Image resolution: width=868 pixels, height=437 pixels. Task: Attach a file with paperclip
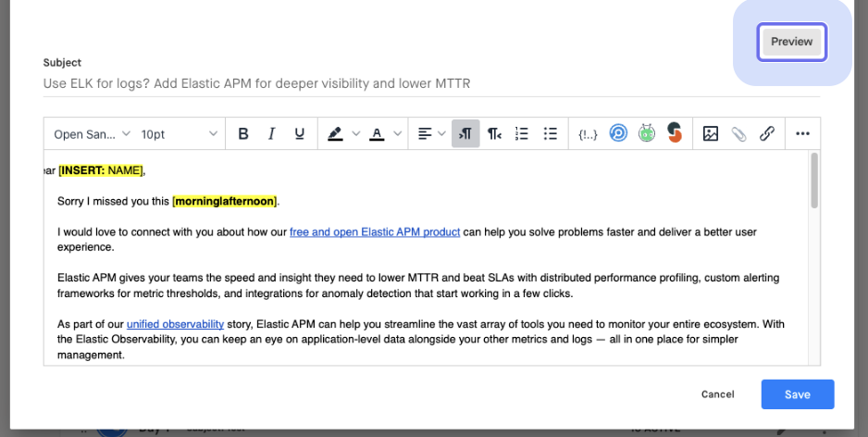739,134
